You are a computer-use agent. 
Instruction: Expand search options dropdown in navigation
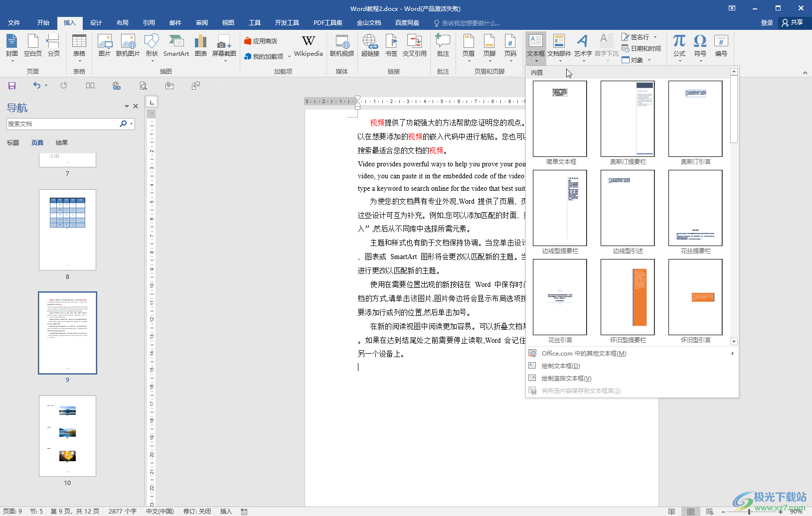(131, 124)
